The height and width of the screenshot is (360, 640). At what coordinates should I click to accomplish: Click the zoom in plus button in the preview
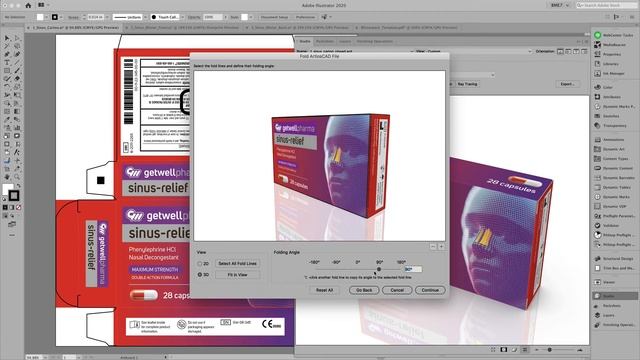coord(441,247)
